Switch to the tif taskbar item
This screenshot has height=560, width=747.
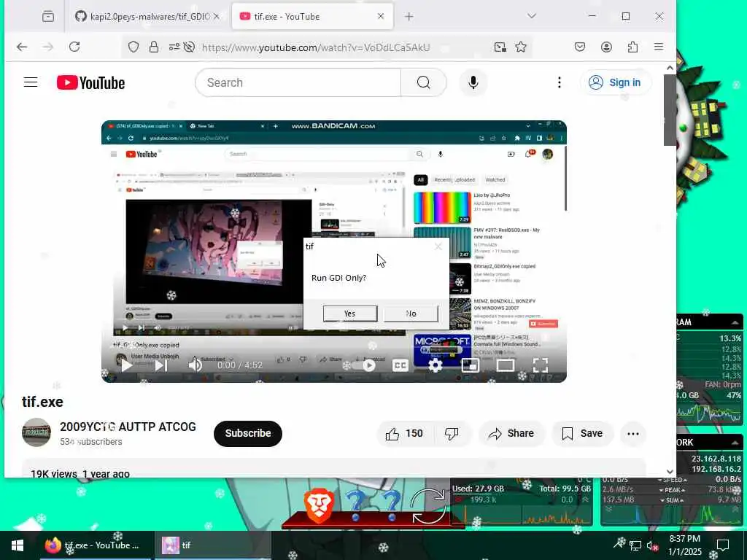point(212,545)
